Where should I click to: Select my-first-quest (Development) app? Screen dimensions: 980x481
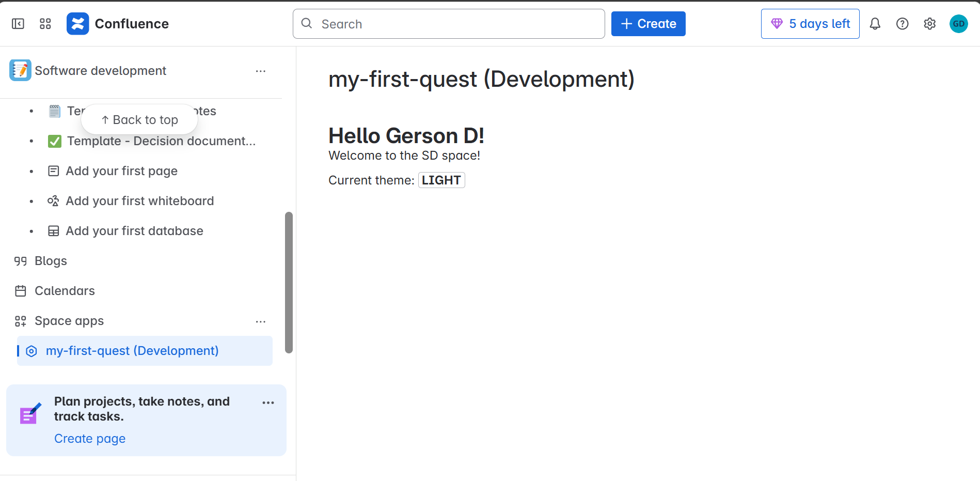click(132, 351)
